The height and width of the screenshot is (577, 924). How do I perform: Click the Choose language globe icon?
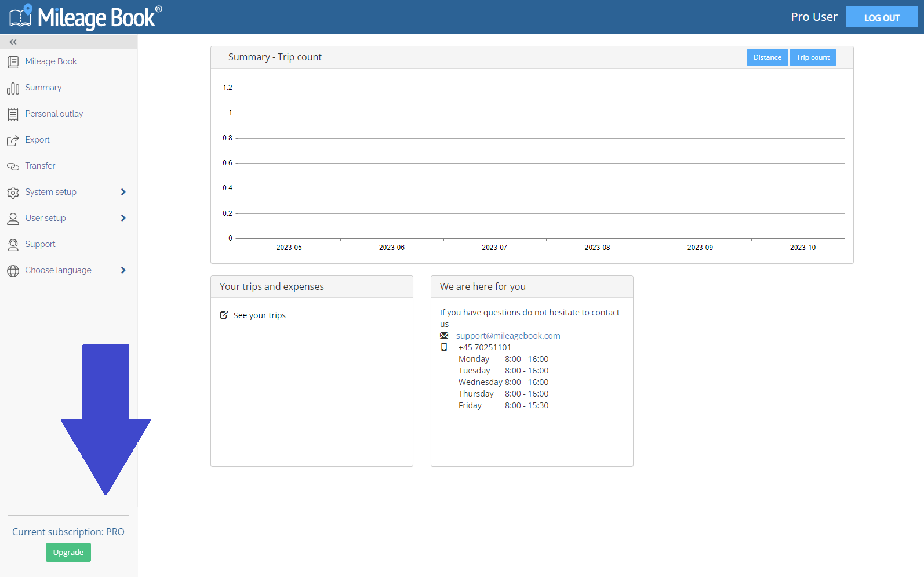click(13, 271)
